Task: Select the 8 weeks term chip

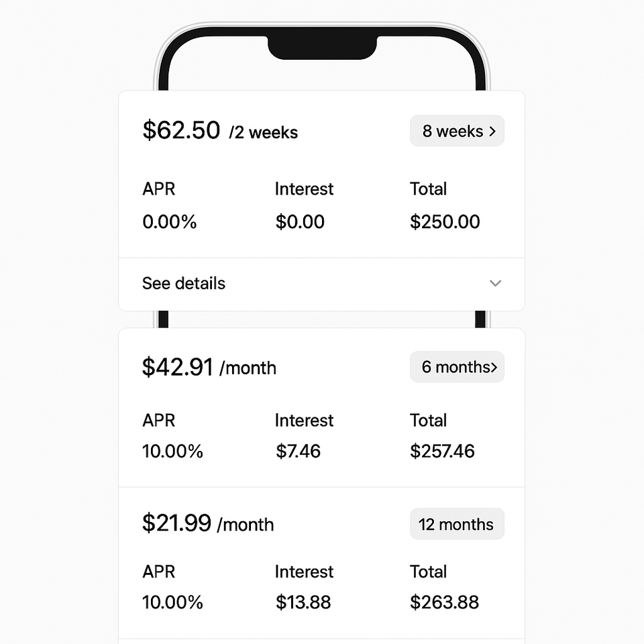Action: click(x=457, y=131)
